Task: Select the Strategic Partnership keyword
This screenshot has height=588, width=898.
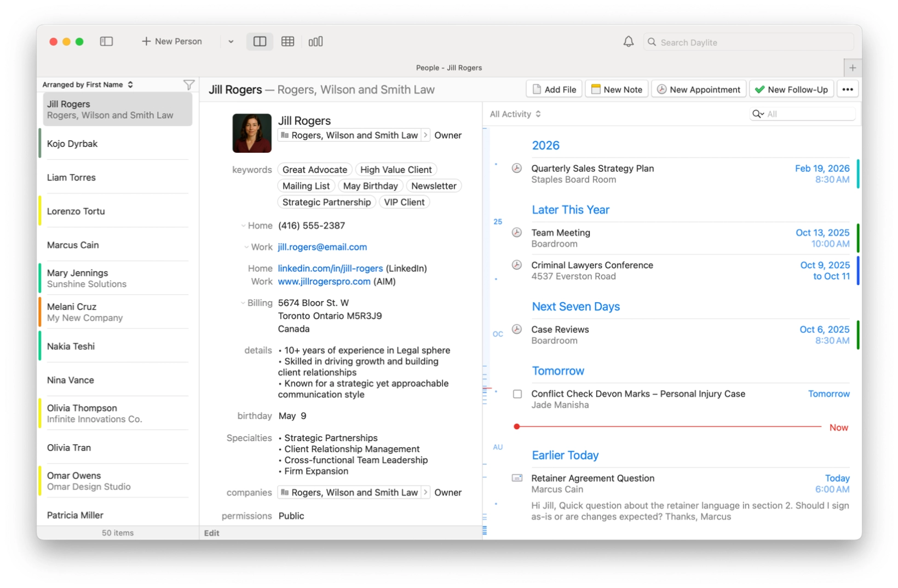Action: click(x=327, y=202)
